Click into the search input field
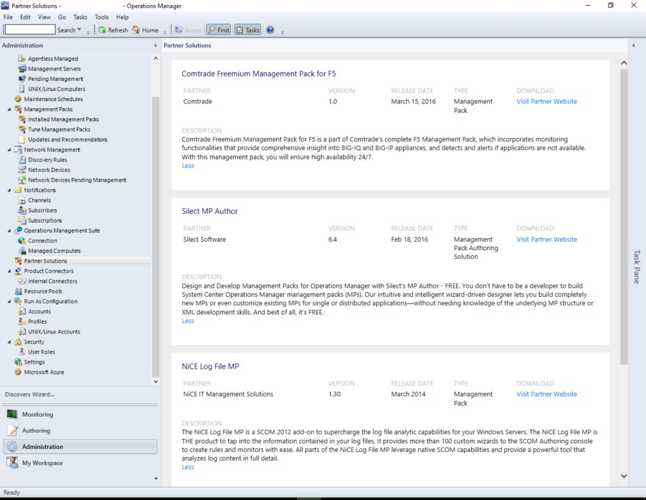The height and width of the screenshot is (500, 646). tap(29, 30)
